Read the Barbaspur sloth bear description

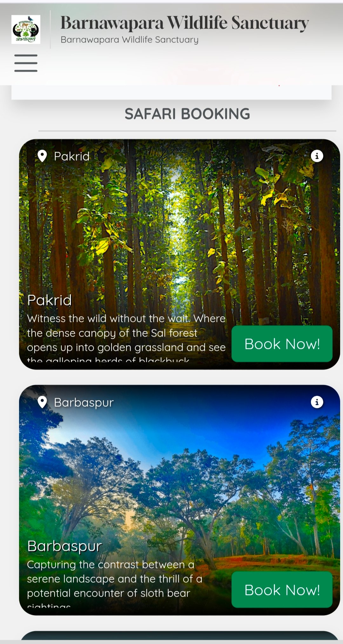pos(115,585)
